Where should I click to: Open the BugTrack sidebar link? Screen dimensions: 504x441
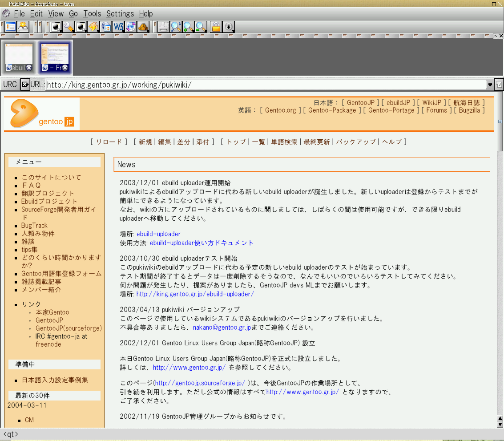[x=34, y=226]
